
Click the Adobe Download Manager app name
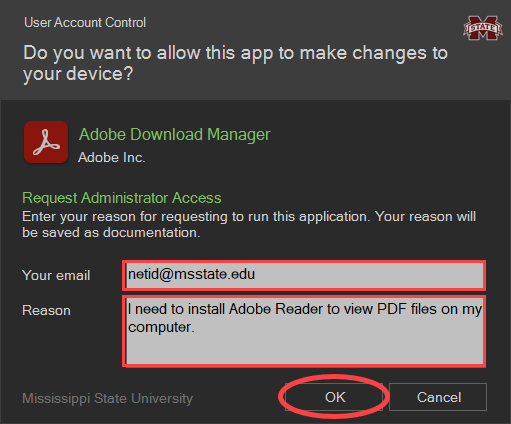click(x=174, y=135)
